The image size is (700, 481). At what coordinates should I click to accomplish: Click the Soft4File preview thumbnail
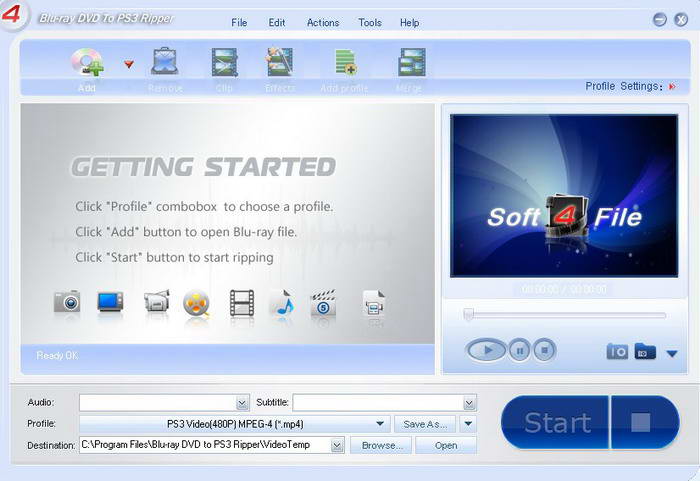coord(564,196)
